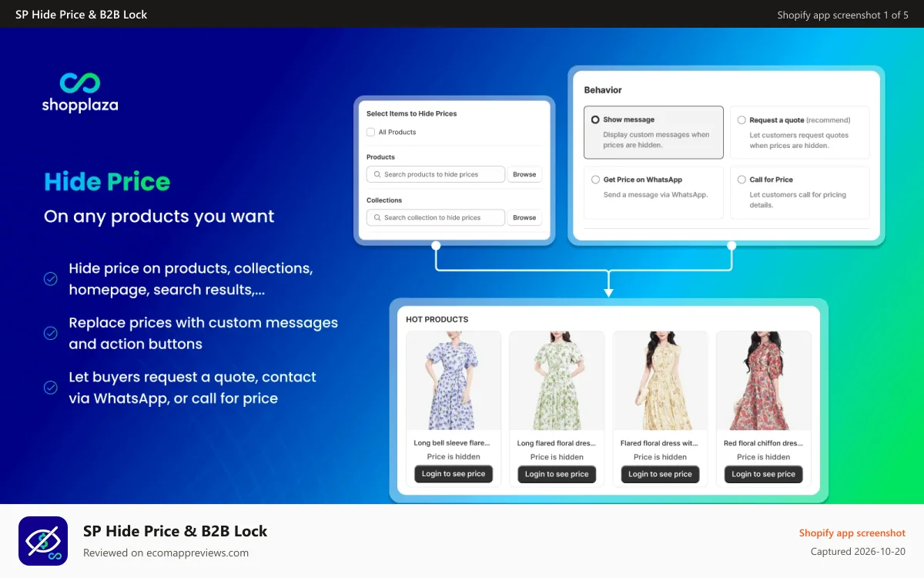Click Select Items to Hide Prices heading

(x=411, y=113)
